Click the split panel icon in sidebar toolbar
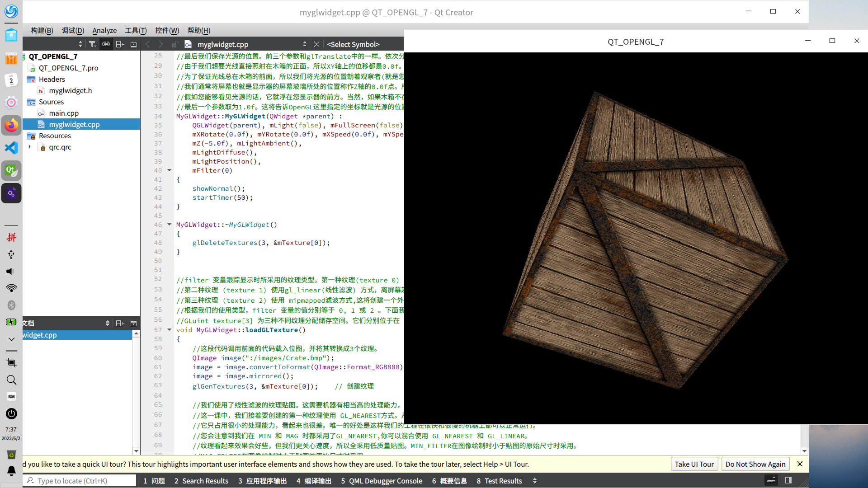This screenshot has width=868, height=488. 120,44
